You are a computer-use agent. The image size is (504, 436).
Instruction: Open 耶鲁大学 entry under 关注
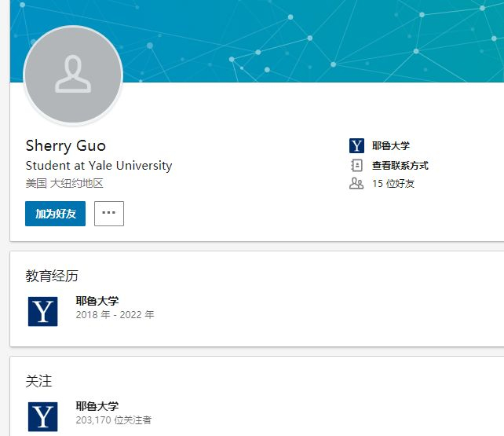tap(97, 406)
